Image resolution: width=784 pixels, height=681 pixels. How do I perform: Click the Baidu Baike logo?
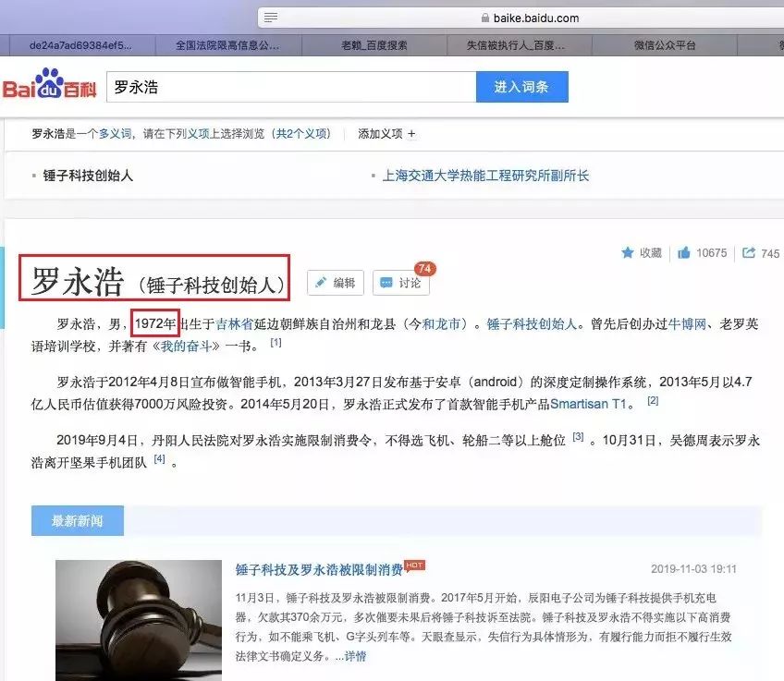coord(48,86)
